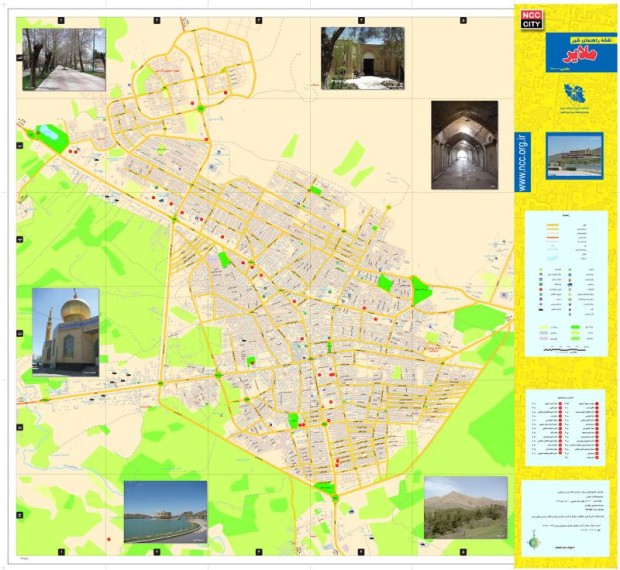Screen dimensions: 620x570
Task: Select the mountain landscape photo
Action: pyautogui.click(x=465, y=508)
